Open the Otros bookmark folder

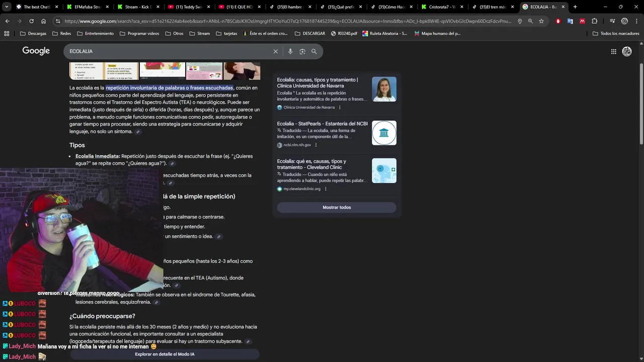[x=174, y=33]
